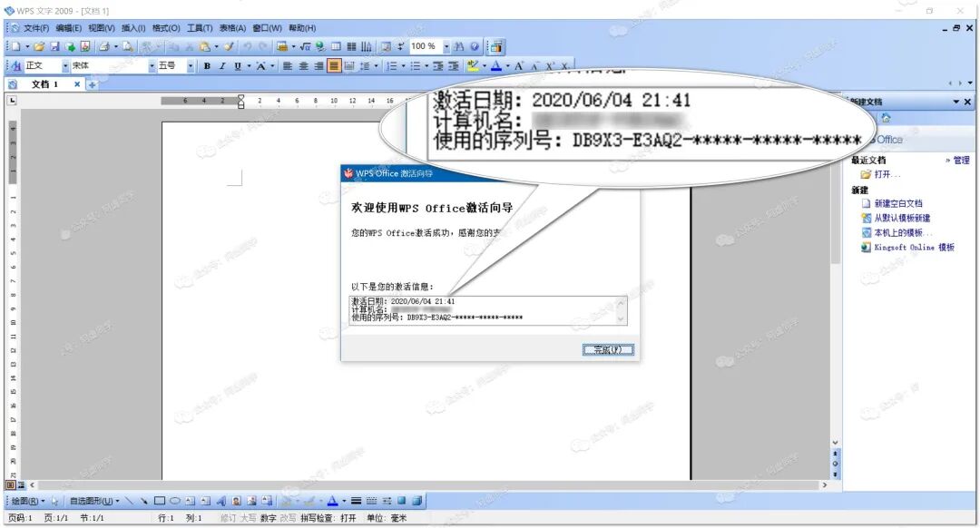Viewport: 980px width, 528px height.
Task: Open the font name dropdown showing 宋体
Action: coord(152,65)
